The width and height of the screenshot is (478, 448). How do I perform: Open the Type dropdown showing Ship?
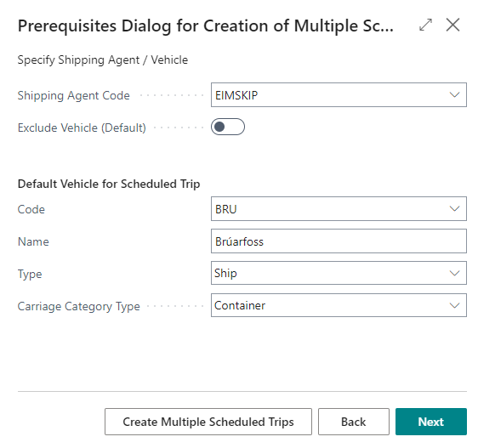[339, 273]
